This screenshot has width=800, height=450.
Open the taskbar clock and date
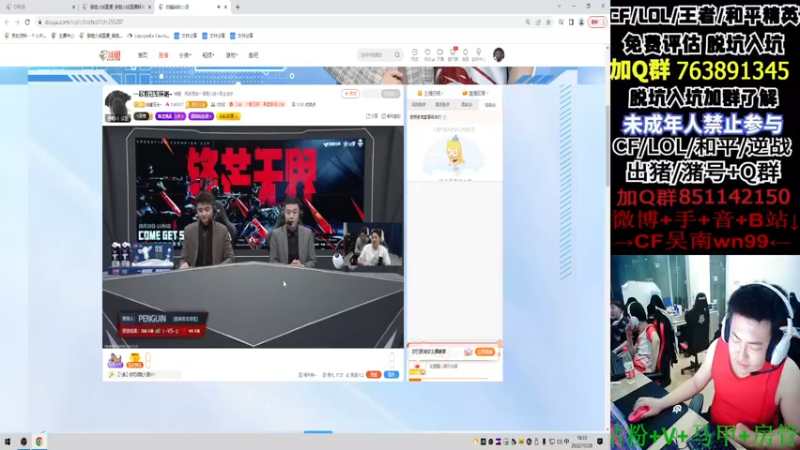[x=582, y=442]
